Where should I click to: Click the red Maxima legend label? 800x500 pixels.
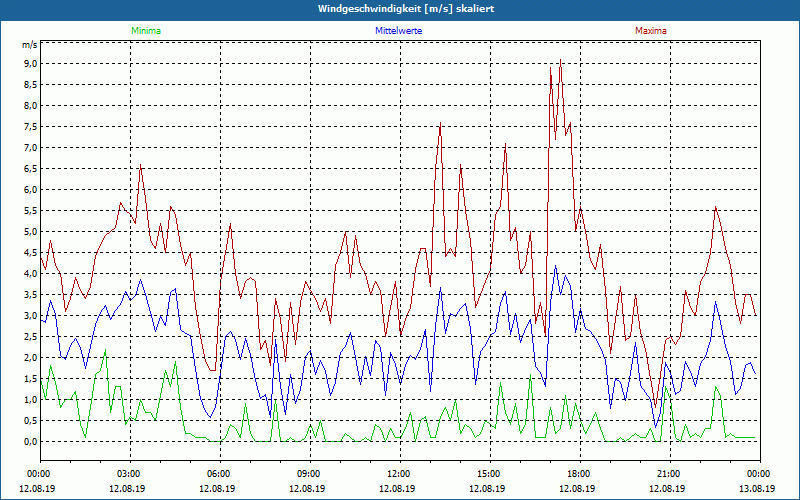point(651,31)
